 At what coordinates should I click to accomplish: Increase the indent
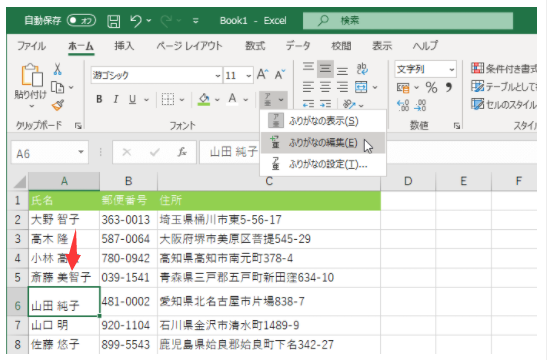point(325,104)
